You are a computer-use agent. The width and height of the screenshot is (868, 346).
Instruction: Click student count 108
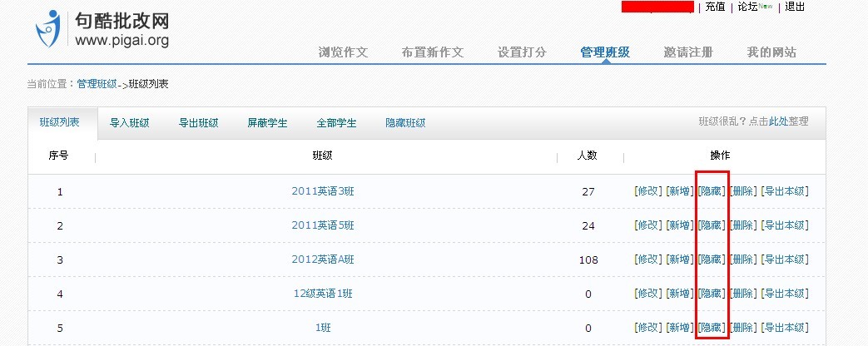coord(588,259)
